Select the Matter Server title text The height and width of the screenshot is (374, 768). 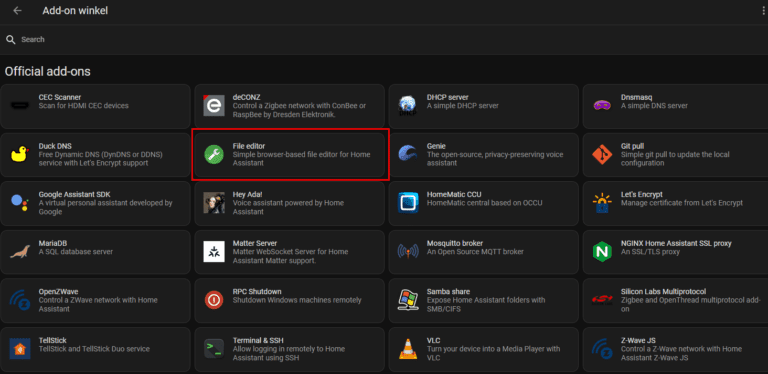[x=255, y=243]
